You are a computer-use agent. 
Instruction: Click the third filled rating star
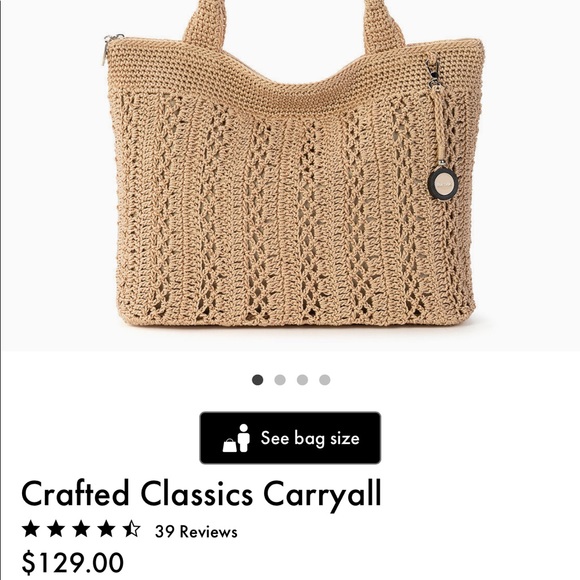(81, 529)
